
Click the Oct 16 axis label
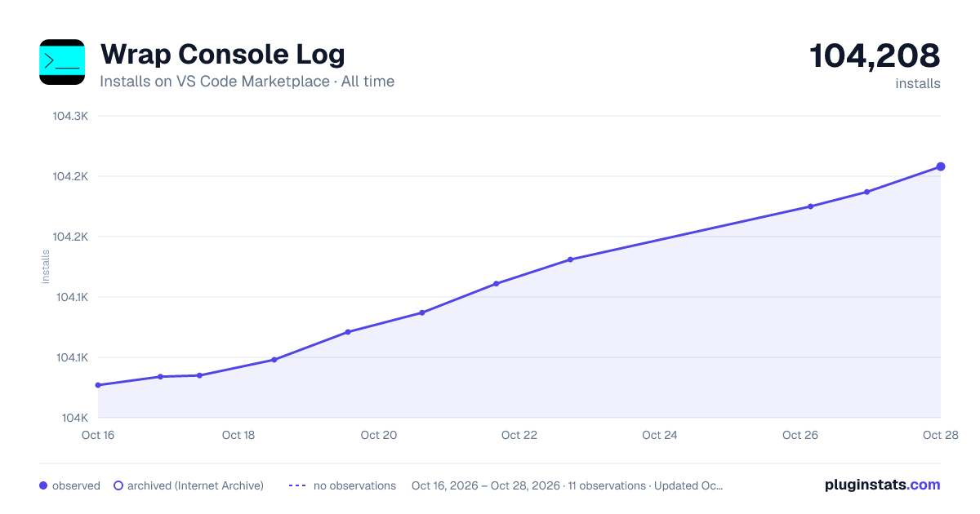(98, 435)
